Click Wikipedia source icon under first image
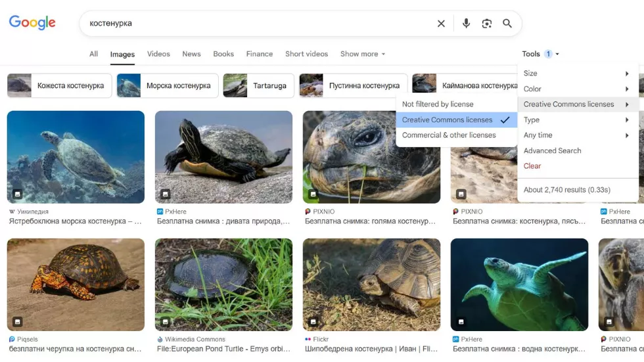The image size is (644, 362). point(12,212)
